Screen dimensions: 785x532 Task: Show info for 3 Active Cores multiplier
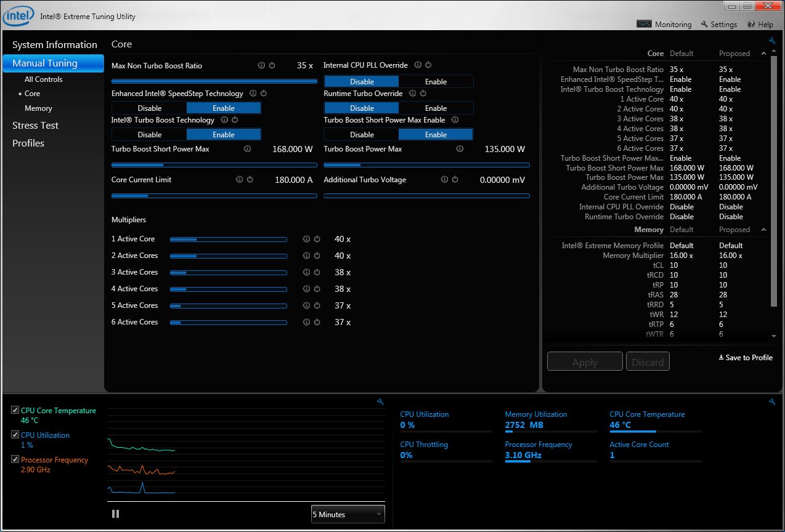[306, 272]
